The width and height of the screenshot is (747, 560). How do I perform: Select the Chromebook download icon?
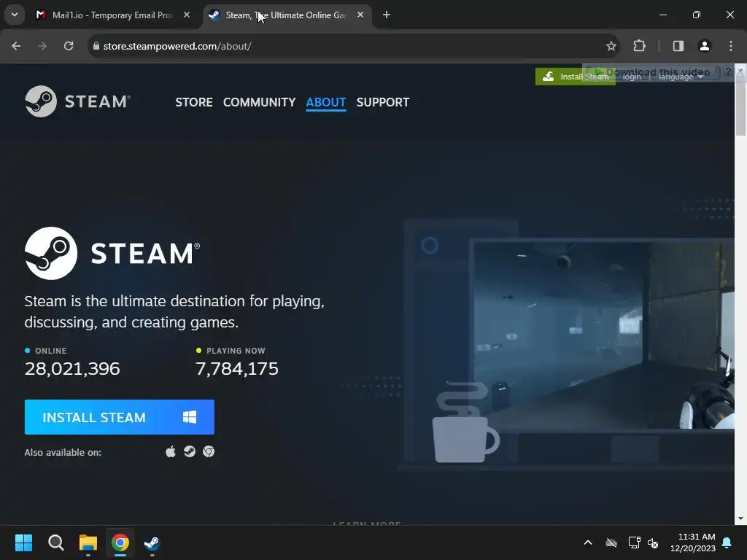209,451
